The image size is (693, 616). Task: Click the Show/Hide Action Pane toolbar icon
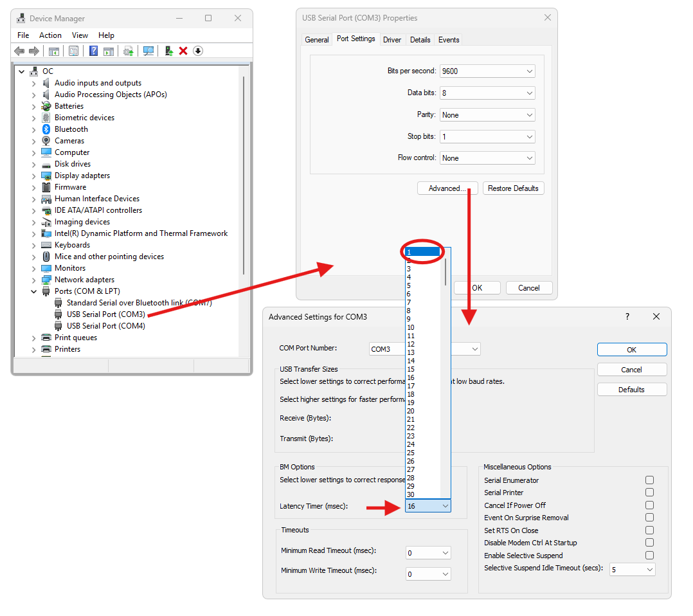[x=109, y=51]
